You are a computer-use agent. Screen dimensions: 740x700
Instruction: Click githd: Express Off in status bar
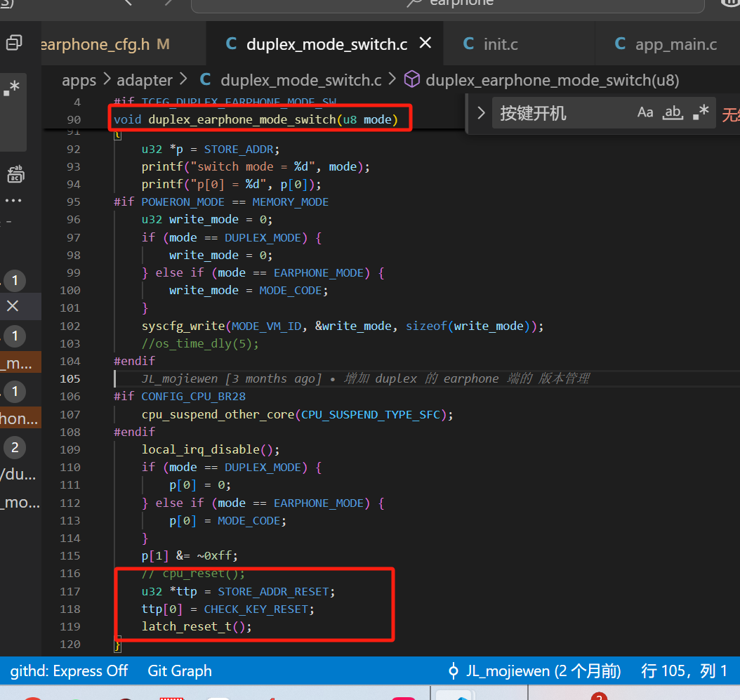69,671
